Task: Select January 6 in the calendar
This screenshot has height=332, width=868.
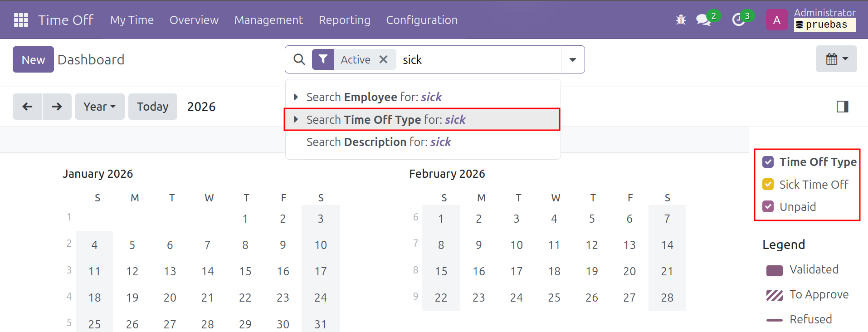Action: [x=170, y=245]
